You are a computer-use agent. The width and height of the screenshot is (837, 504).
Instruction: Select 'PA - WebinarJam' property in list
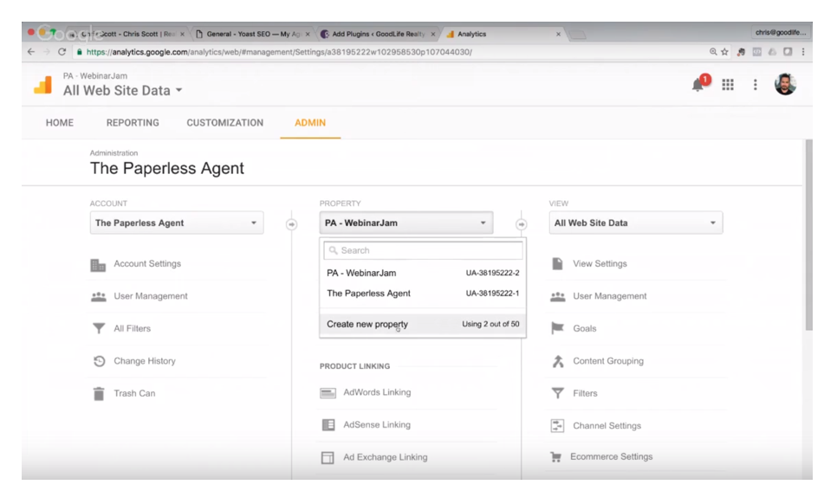(x=423, y=273)
